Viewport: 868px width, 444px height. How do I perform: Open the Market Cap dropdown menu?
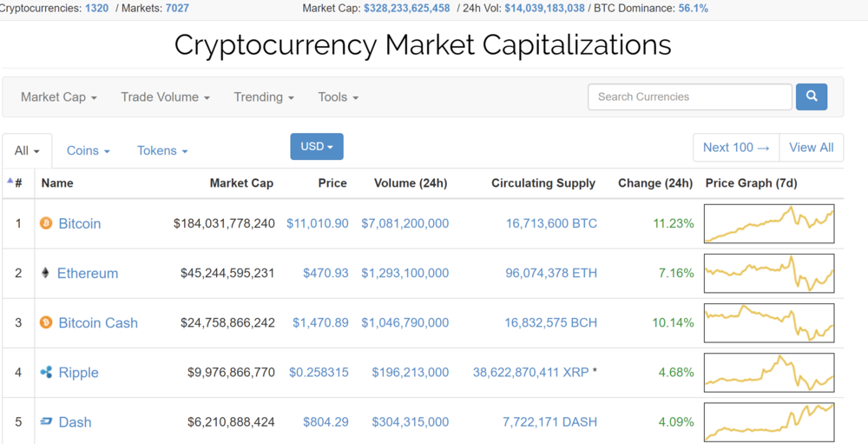tap(58, 97)
